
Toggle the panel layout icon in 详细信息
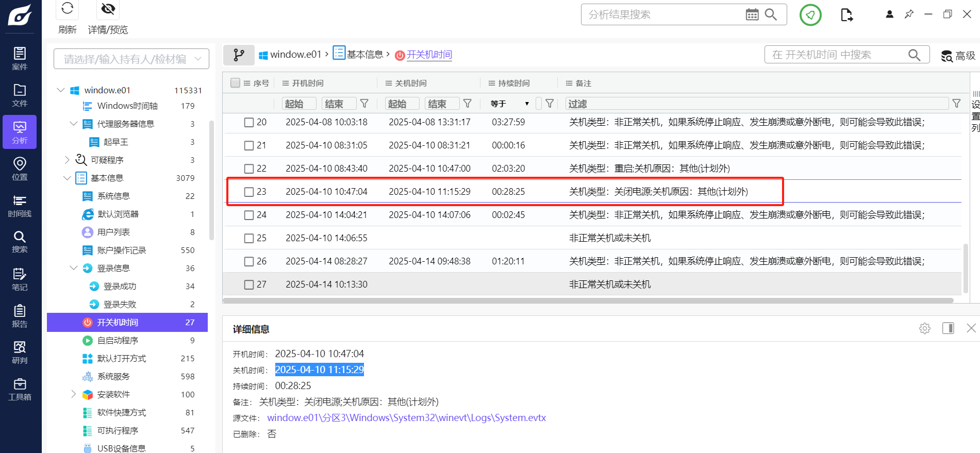click(948, 328)
